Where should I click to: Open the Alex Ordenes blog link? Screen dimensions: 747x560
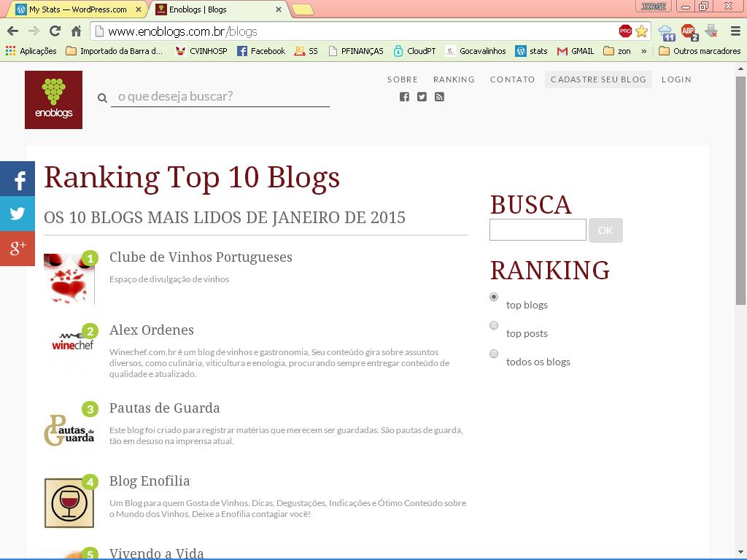coord(152,330)
